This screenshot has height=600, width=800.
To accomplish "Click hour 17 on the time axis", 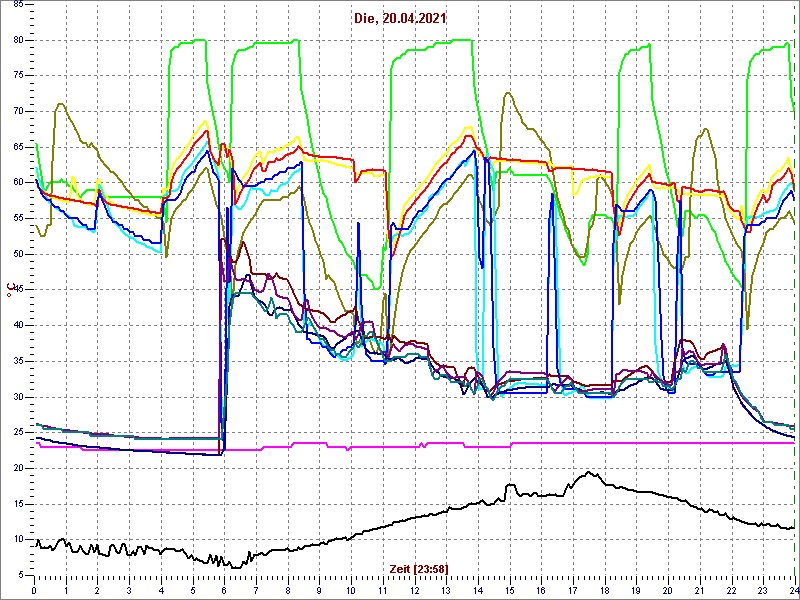I will (572, 591).
